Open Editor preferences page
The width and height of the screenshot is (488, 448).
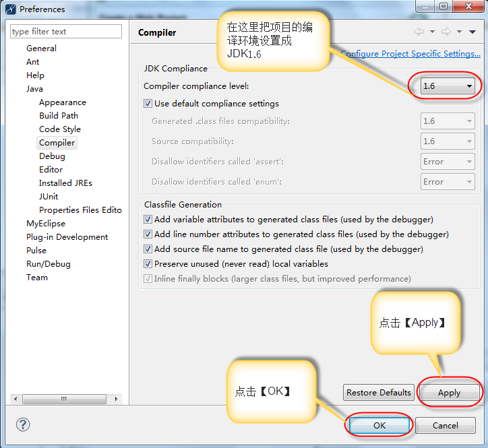pyautogui.click(x=51, y=170)
